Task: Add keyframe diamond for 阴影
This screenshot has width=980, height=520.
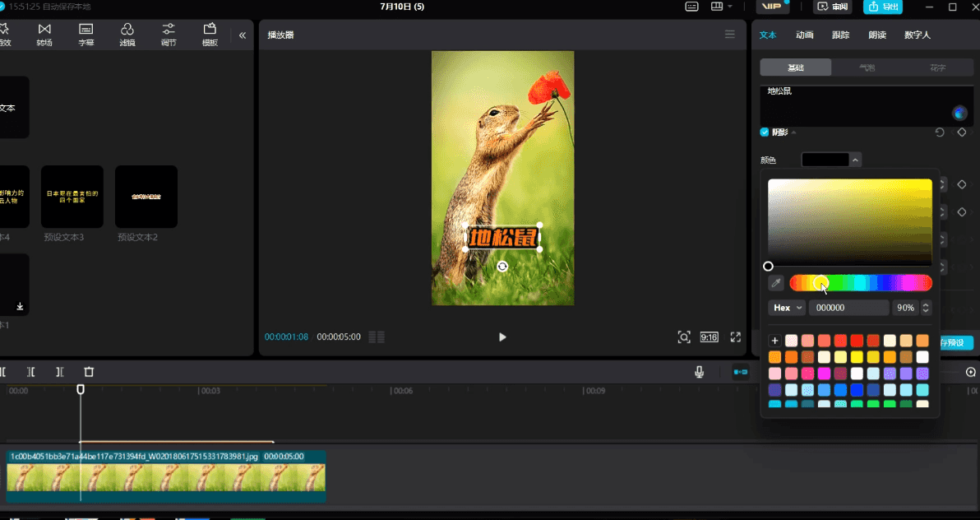Action: (962, 132)
